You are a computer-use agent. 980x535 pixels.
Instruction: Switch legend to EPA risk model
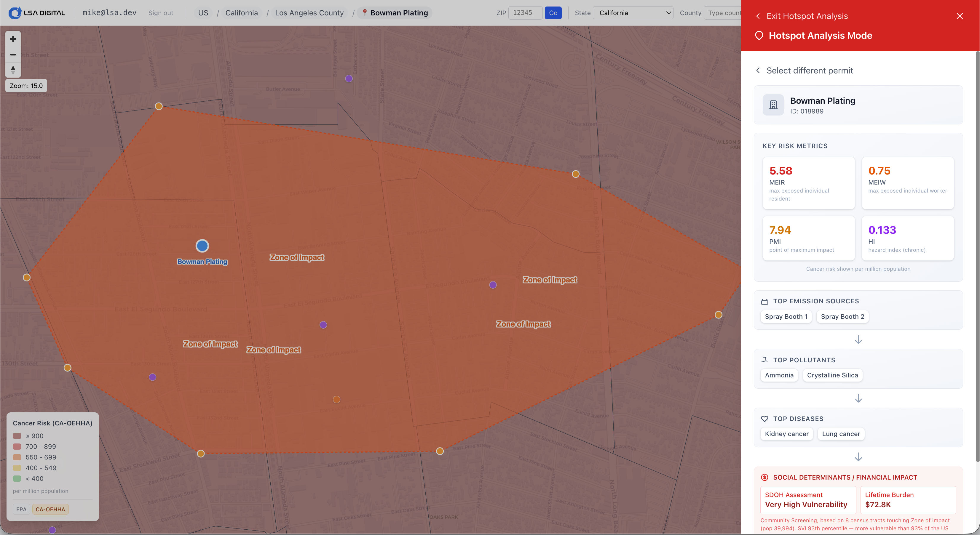point(21,509)
